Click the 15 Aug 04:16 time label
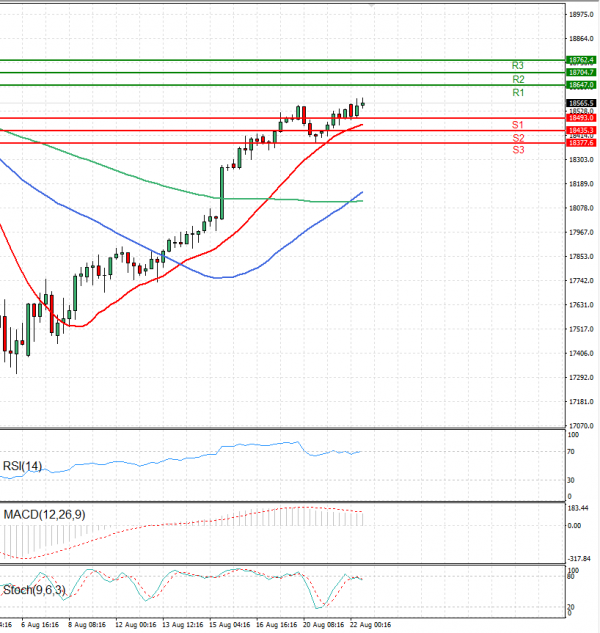The width and height of the screenshot is (600, 633). coord(230,625)
